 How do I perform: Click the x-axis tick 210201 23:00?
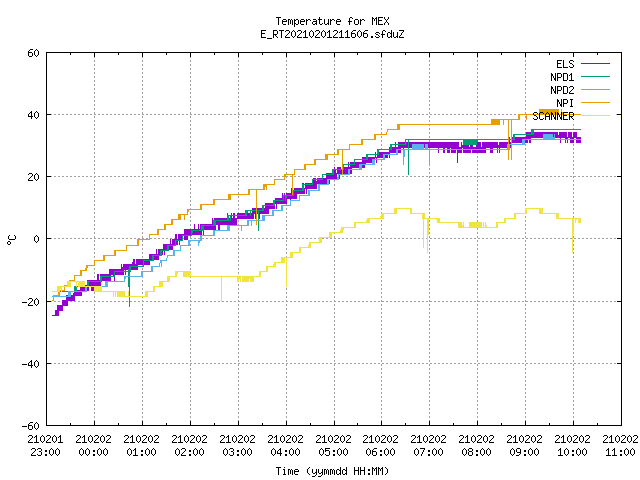click(x=45, y=446)
